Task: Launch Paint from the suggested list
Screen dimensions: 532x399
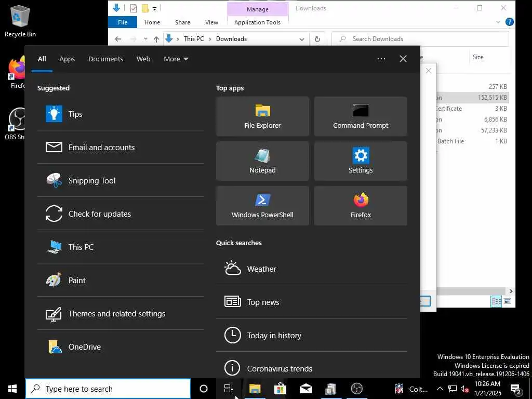Action: click(x=121, y=280)
